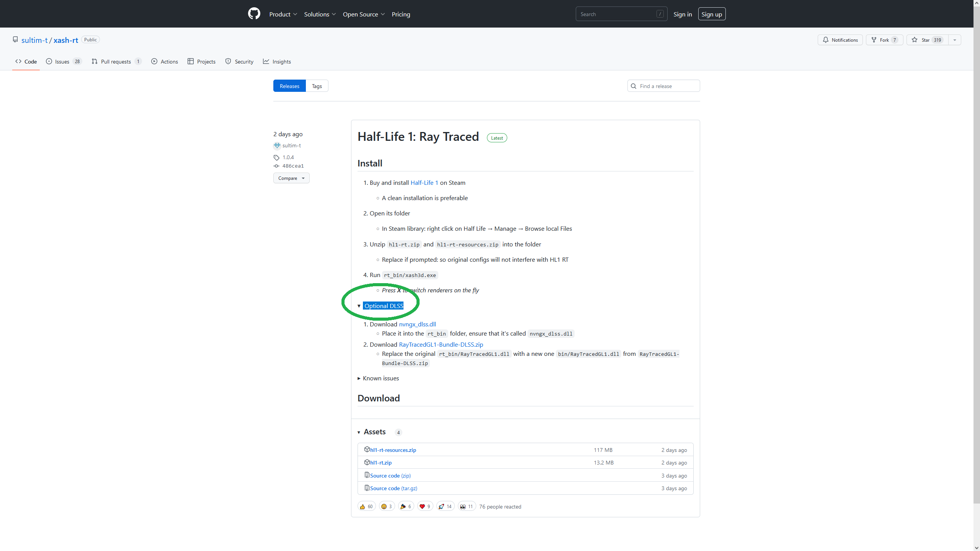Viewport: 980px width, 551px height.
Task: Focus the Find a release field
Action: coord(667,86)
